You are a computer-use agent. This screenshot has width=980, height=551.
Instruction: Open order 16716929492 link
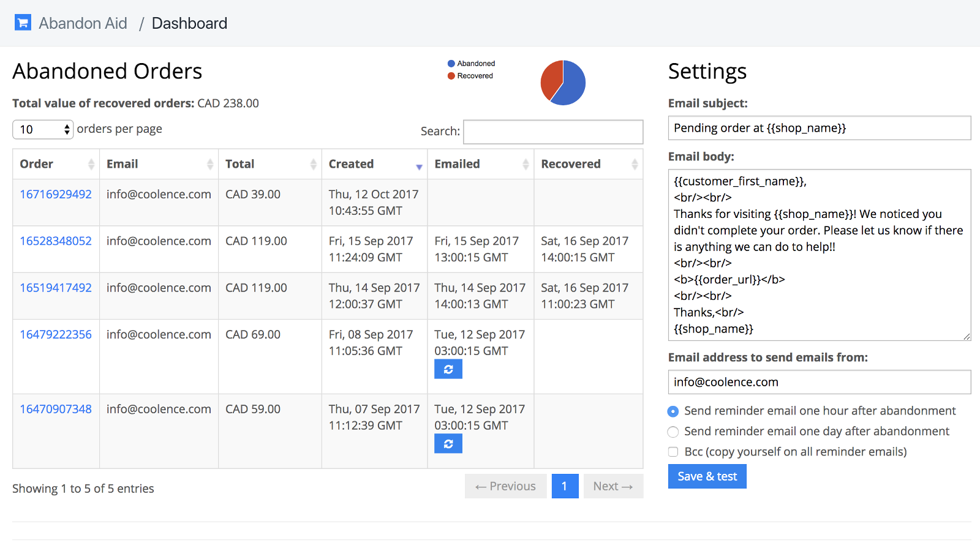56,194
